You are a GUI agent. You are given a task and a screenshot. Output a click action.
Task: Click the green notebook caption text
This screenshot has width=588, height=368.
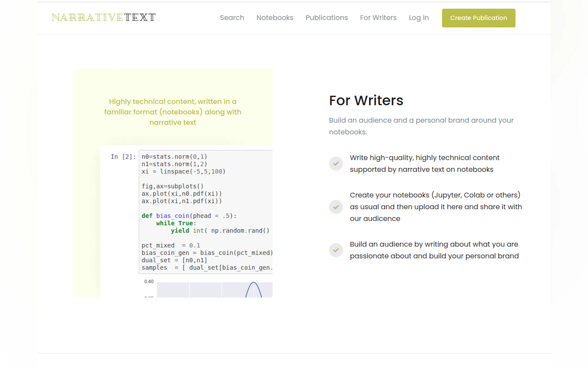point(173,112)
